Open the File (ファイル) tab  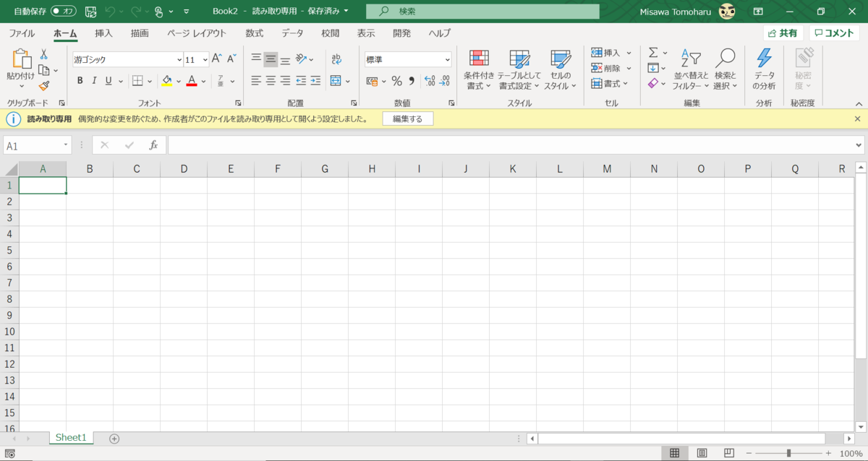(22, 33)
